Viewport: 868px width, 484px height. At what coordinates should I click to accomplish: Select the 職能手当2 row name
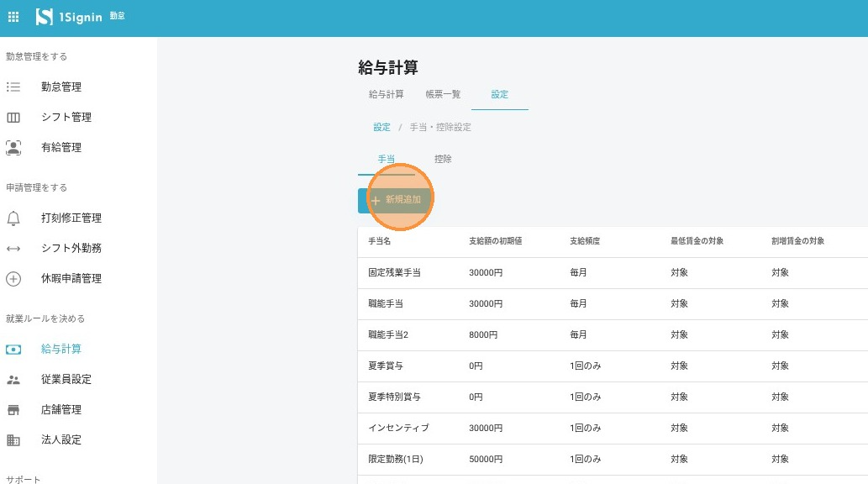point(388,334)
